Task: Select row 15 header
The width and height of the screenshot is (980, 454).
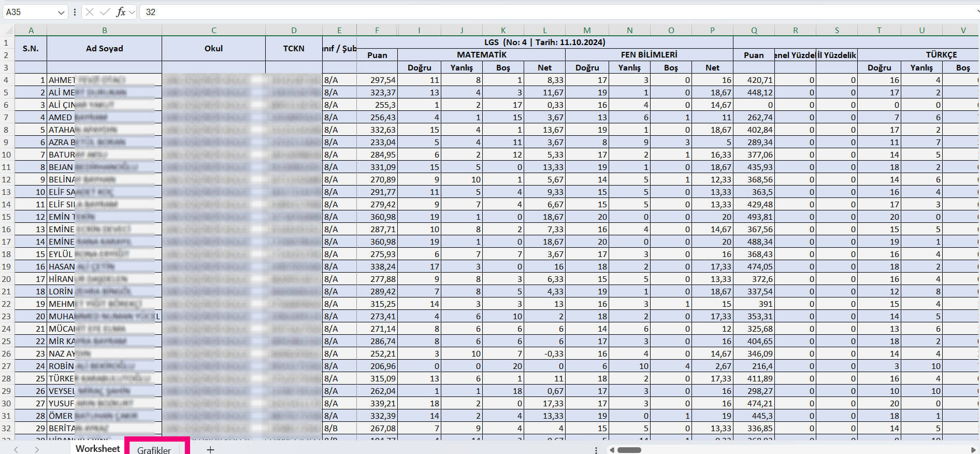Action: [x=7, y=217]
